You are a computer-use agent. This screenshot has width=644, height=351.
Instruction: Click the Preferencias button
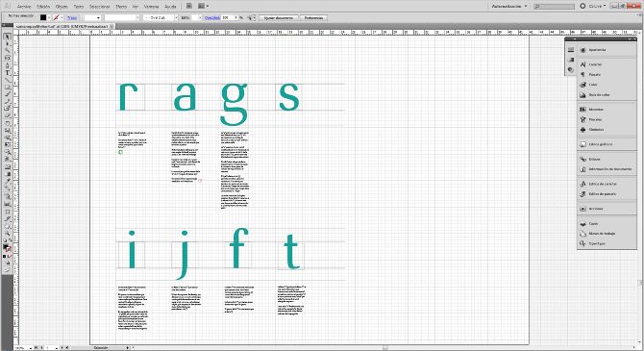pyautogui.click(x=313, y=18)
